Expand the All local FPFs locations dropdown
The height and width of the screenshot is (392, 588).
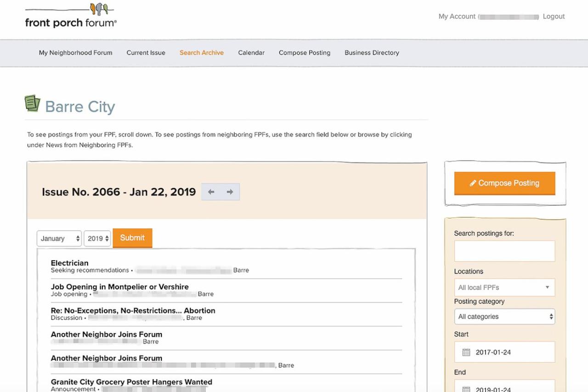tap(504, 288)
